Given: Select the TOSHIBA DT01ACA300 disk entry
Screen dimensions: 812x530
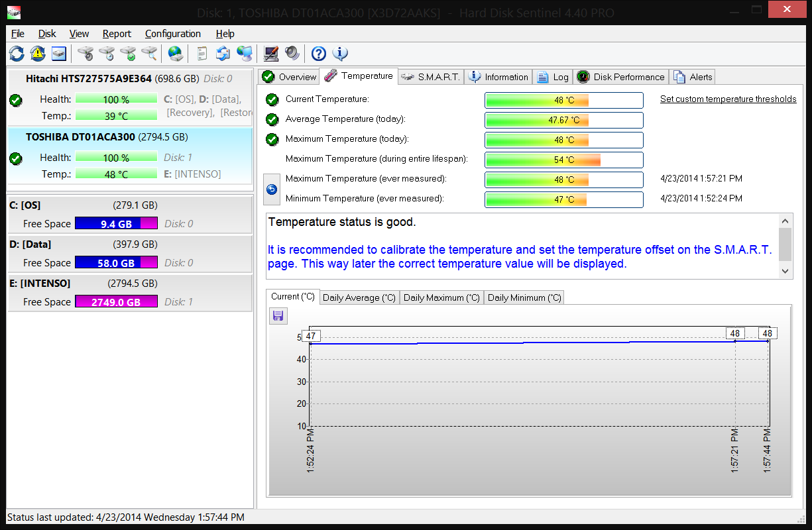Looking at the screenshot, I should [x=130, y=156].
